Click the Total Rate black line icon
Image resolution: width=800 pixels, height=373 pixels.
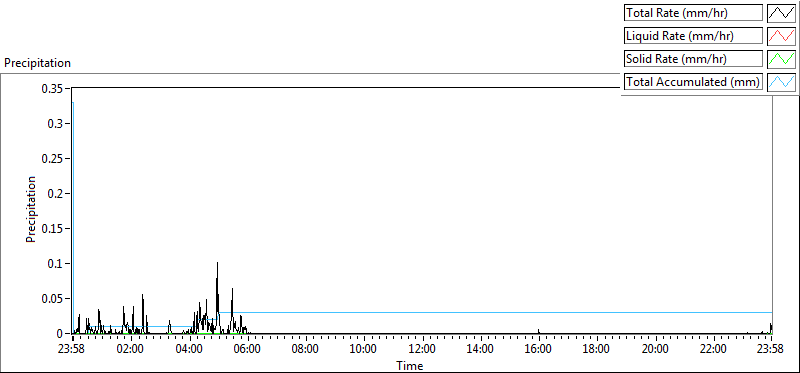point(782,13)
